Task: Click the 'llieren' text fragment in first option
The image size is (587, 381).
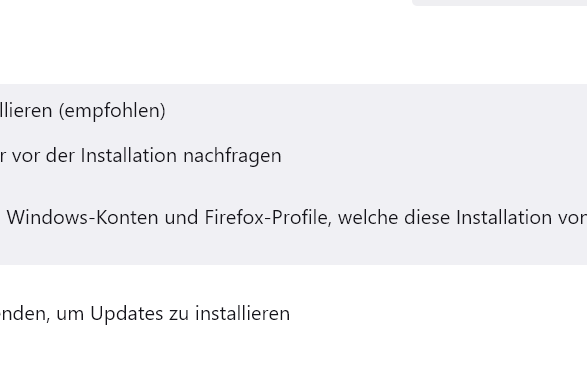Action: click(x=26, y=111)
